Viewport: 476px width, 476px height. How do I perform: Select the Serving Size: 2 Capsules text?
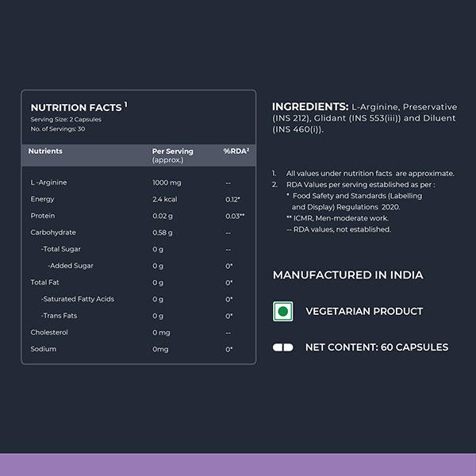pos(65,120)
